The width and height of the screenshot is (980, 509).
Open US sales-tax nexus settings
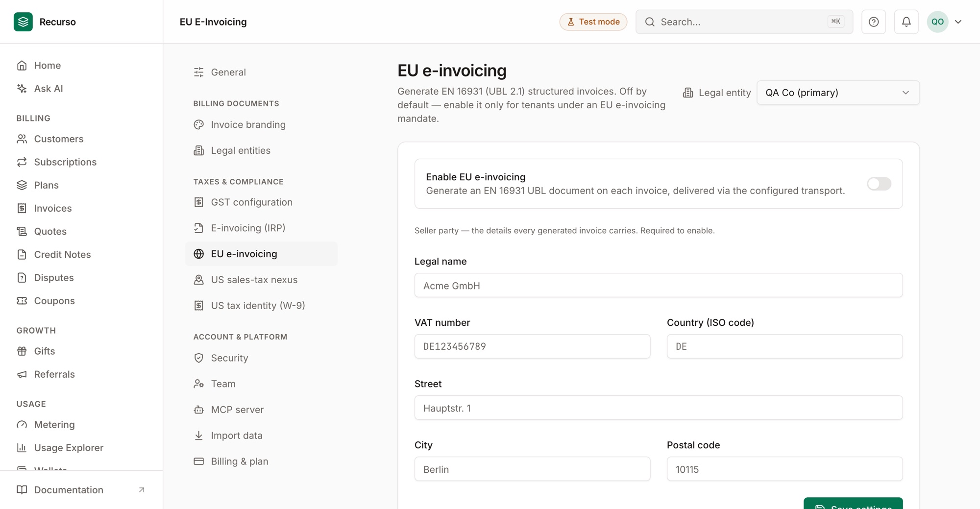coord(261,280)
